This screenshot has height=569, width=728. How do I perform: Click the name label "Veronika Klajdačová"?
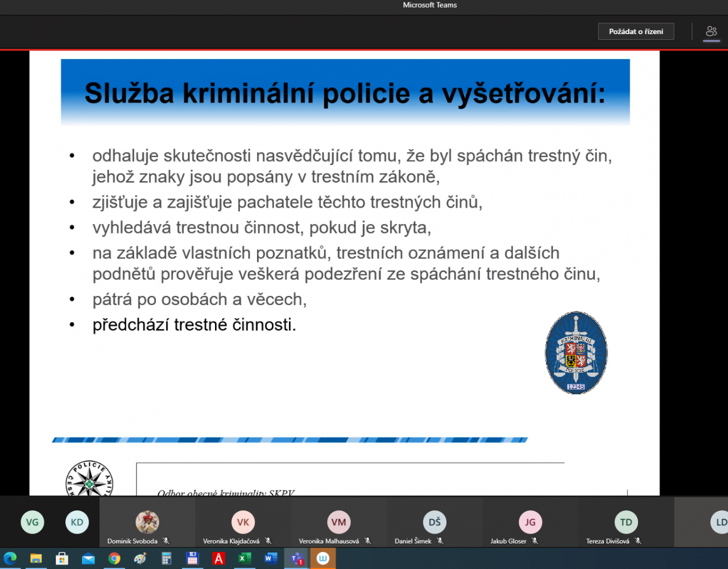coord(231,541)
